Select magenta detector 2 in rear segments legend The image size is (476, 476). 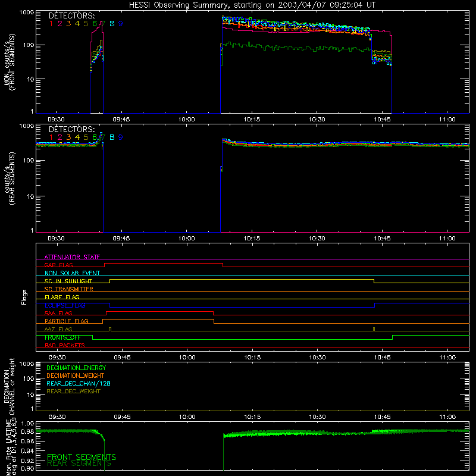[60, 137]
